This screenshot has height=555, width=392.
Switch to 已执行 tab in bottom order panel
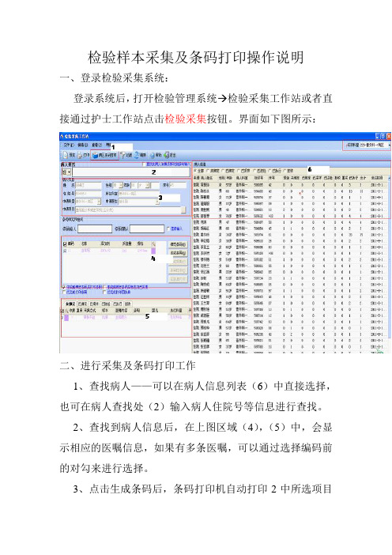coord(118,304)
